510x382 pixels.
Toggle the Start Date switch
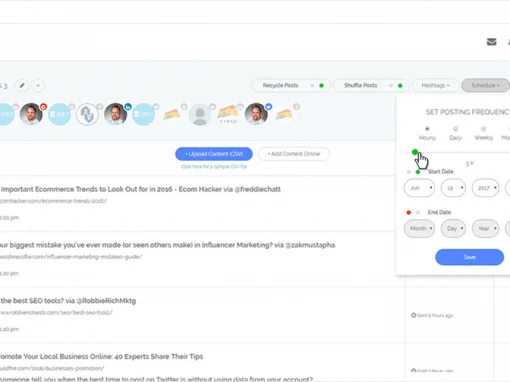tap(413, 172)
